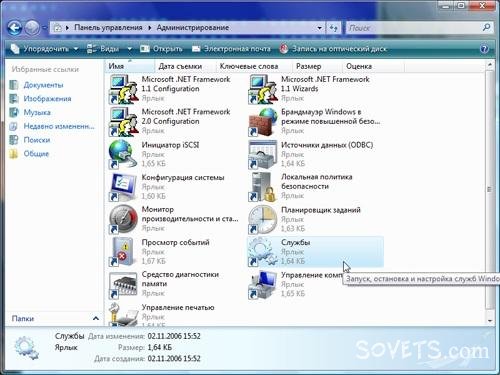This screenshot has height=375, width=500.
Task: Open Help via the question mark icon
Action: pyautogui.click(x=484, y=49)
